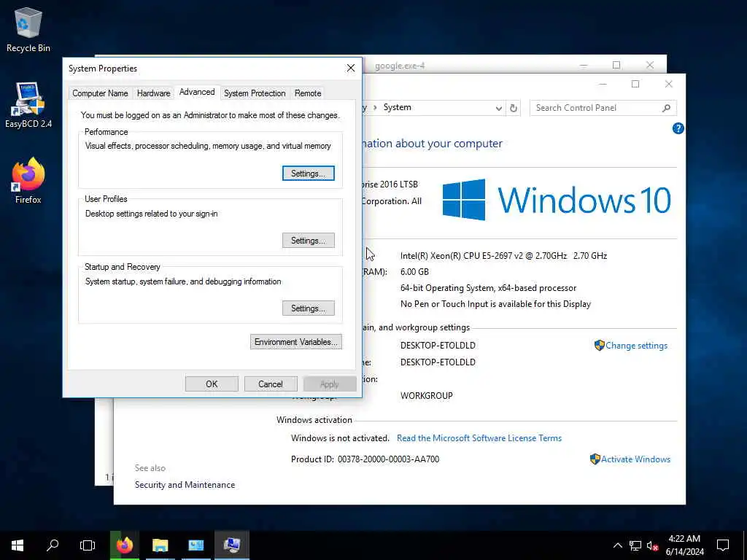Click the System breadcrumb in address bar
Image resolution: width=747 pixels, height=560 pixels.
pyautogui.click(x=397, y=107)
